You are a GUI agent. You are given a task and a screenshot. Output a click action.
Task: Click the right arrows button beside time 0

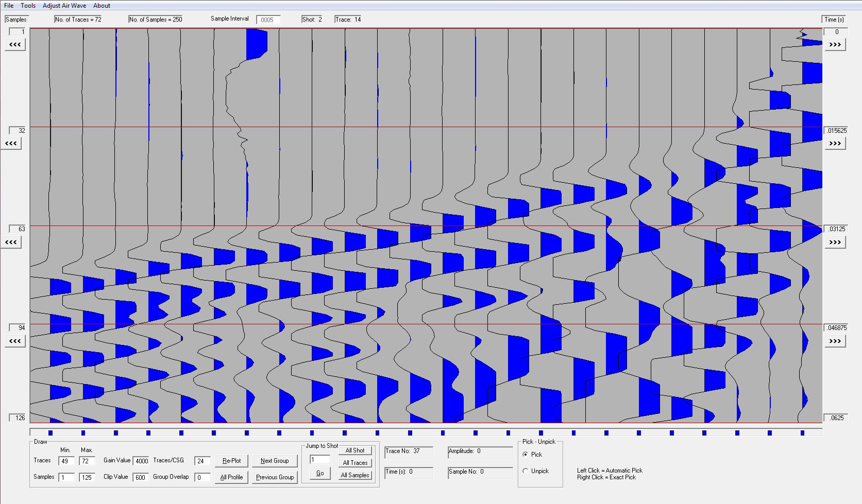835,45
